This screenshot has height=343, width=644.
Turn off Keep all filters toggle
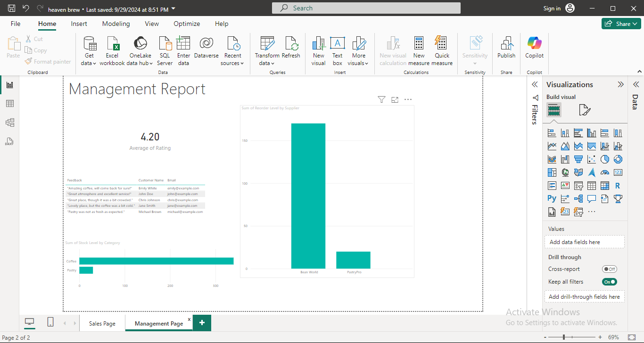point(609,282)
